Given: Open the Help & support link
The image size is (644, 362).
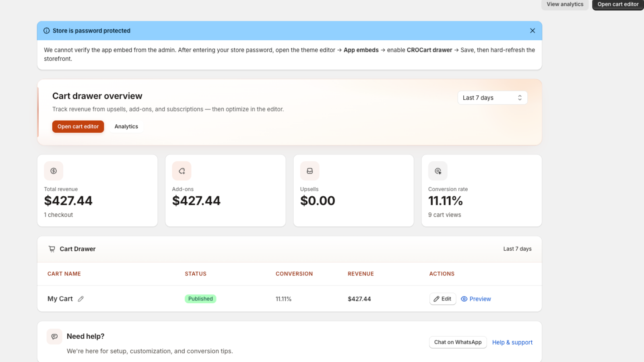Looking at the screenshot, I should click(x=512, y=342).
